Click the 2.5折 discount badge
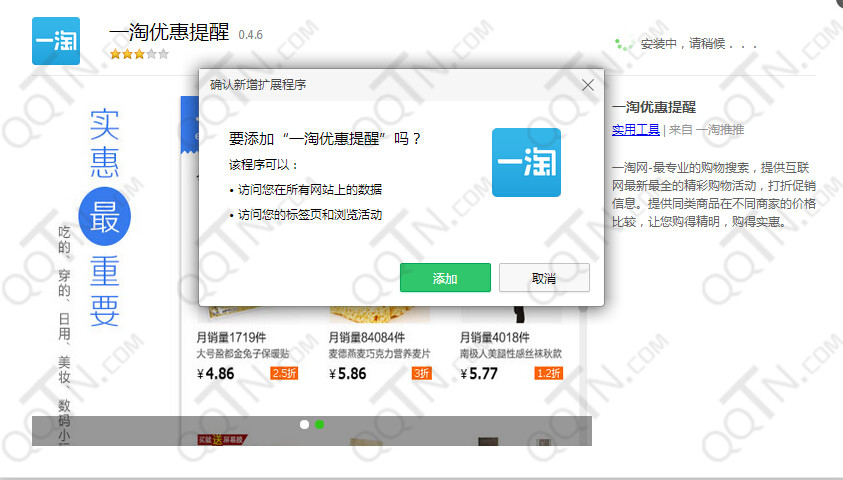 [x=284, y=373]
